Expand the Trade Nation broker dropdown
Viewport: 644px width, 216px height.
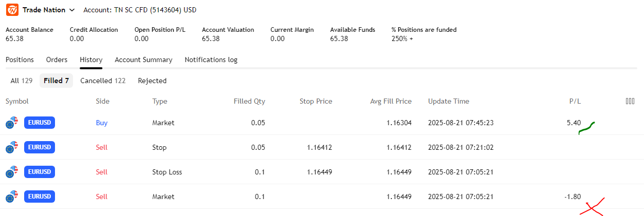pyautogui.click(x=71, y=10)
